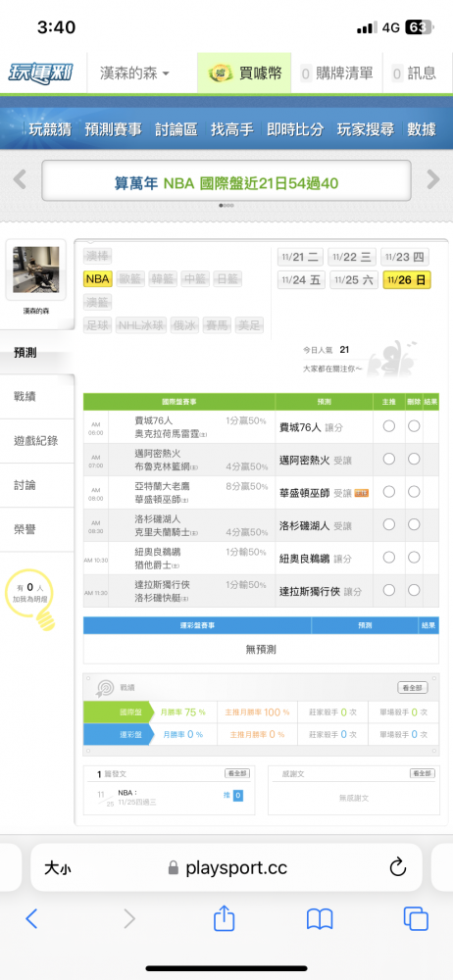Image resolution: width=453 pixels, height=980 pixels.
Task: Select 主推 radio for 達拉斯獨行俠 row
Action: point(389,590)
